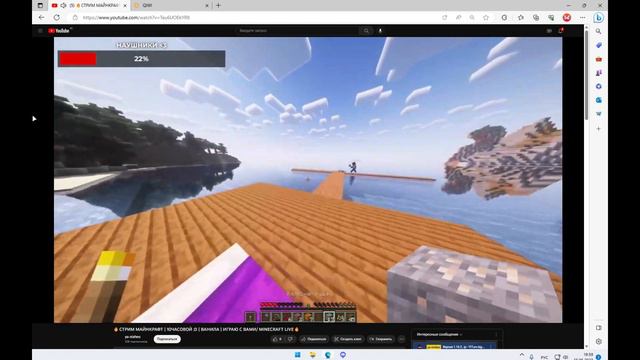Viewport: 640px width, 360px height.
Task: Open the Favorites list icon
Action: [521, 18]
